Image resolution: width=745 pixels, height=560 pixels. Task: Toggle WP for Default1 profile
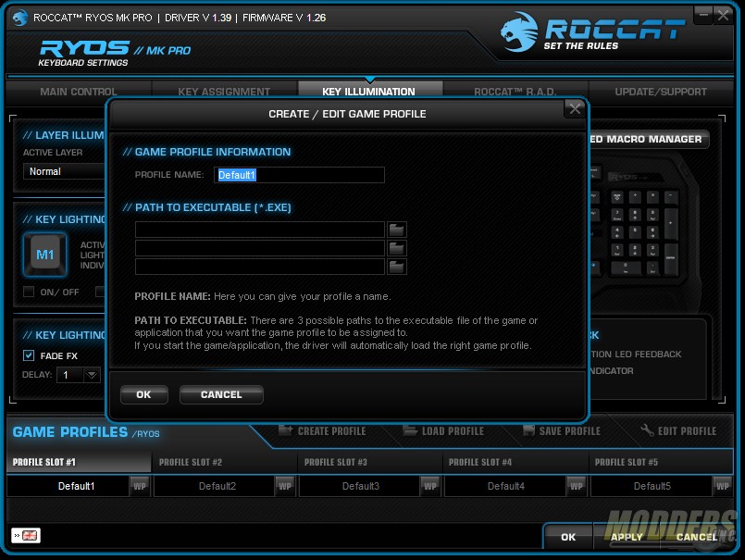pos(140,486)
